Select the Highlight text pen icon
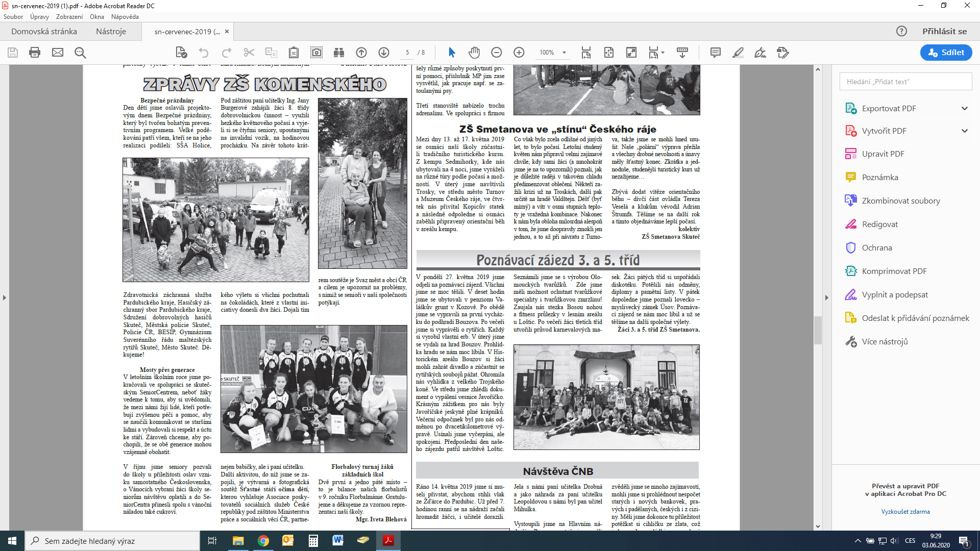The width and height of the screenshot is (980, 551). coord(738,53)
